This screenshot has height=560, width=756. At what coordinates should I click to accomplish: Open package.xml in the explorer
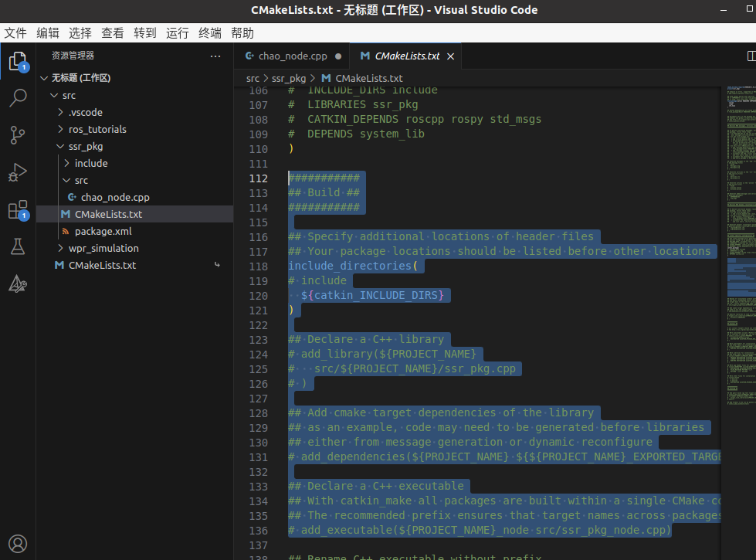pos(103,231)
